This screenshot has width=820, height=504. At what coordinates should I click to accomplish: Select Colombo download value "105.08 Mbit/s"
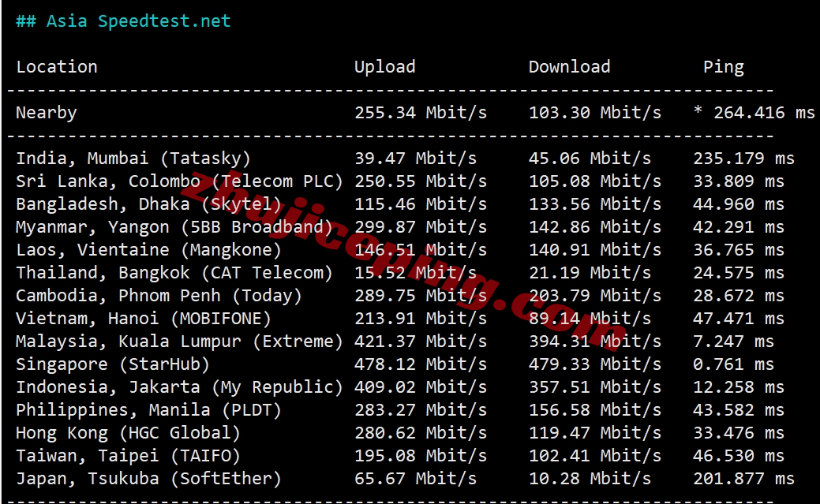point(595,181)
